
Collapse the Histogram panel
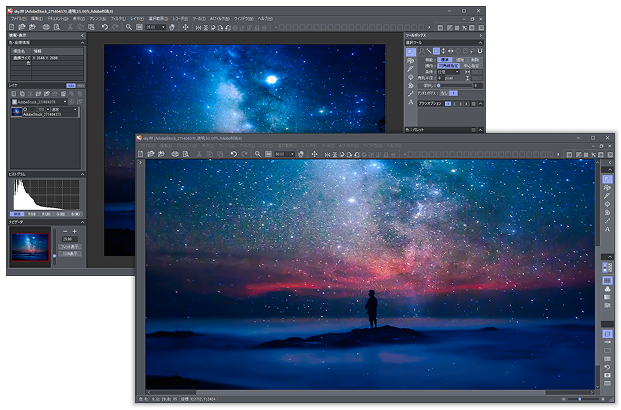click(83, 174)
